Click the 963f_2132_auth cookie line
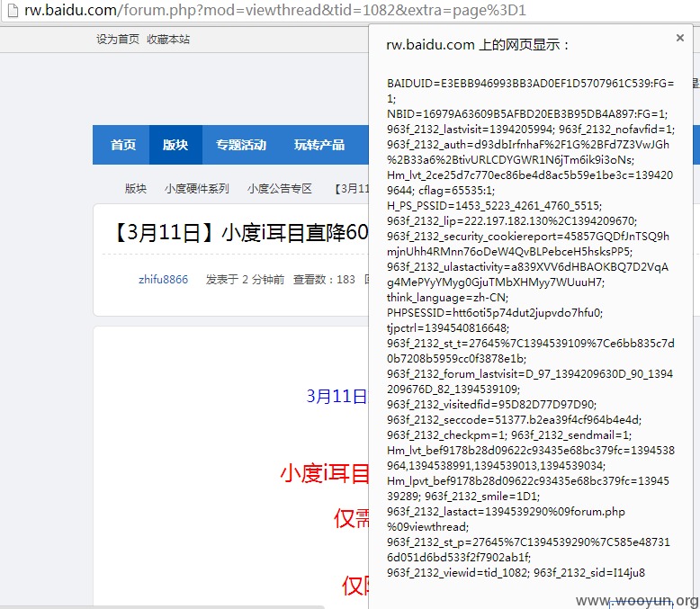The width and height of the screenshot is (700, 609). point(528,152)
